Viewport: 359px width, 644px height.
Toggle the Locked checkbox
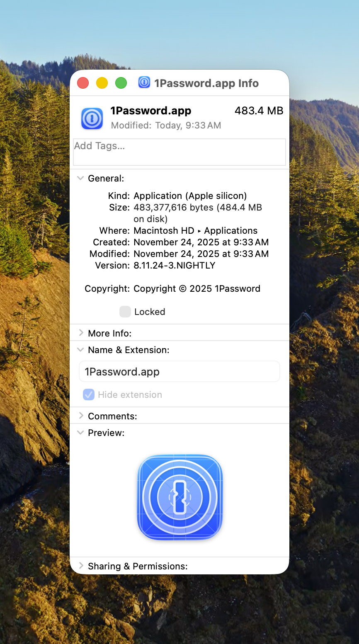tap(125, 312)
